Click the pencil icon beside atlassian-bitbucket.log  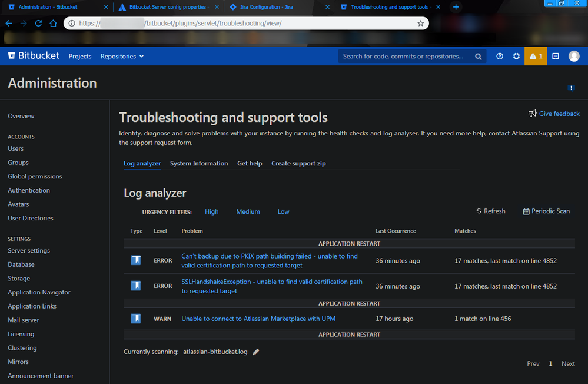click(x=256, y=352)
